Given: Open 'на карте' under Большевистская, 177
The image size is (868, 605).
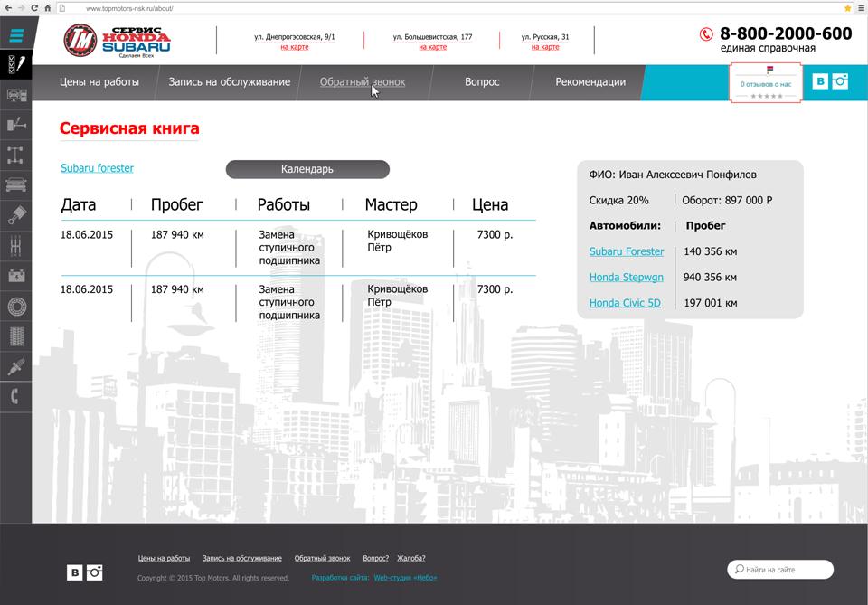Looking at the screenshot, I should (433, 47).
